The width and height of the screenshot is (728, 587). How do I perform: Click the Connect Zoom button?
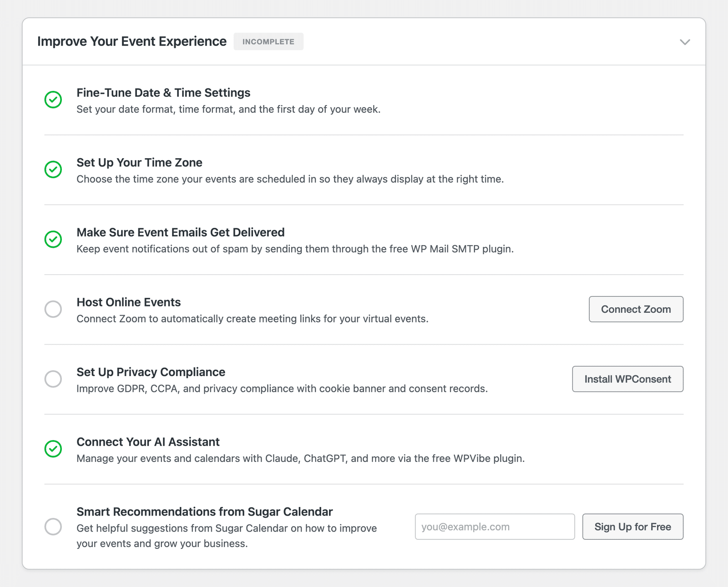(636, 309)
